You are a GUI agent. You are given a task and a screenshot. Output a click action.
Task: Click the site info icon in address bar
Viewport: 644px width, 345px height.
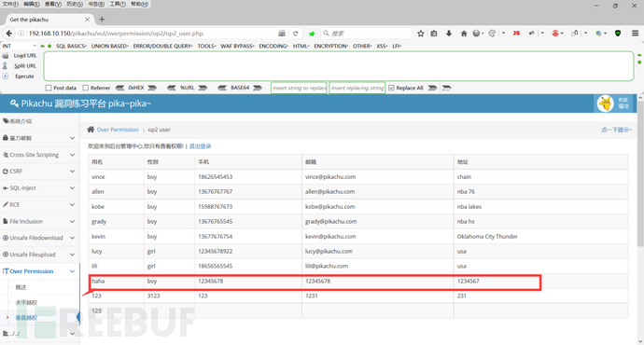pyautogui.click(x=21, y=34)
